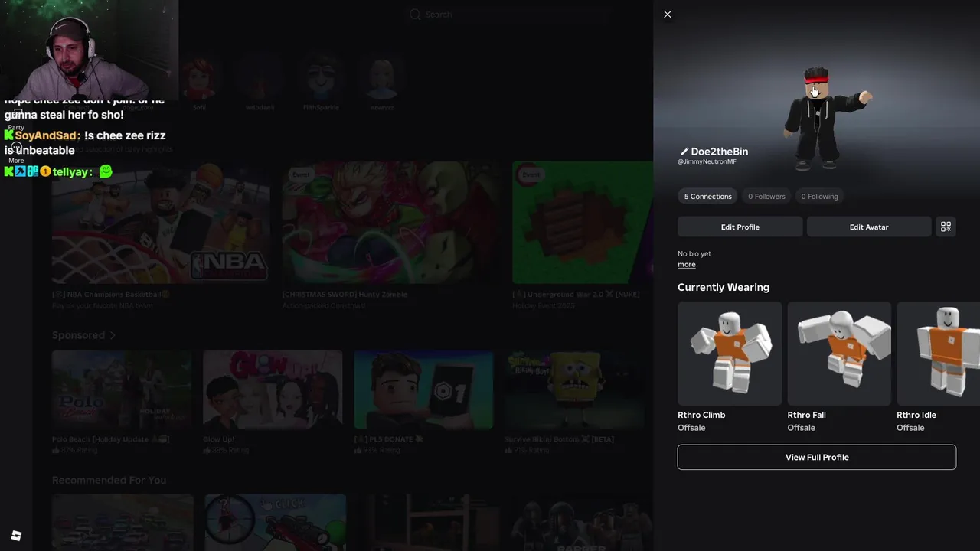The image size is (980, 551).
Task: Click tellyay chat username
Action: 72,171
